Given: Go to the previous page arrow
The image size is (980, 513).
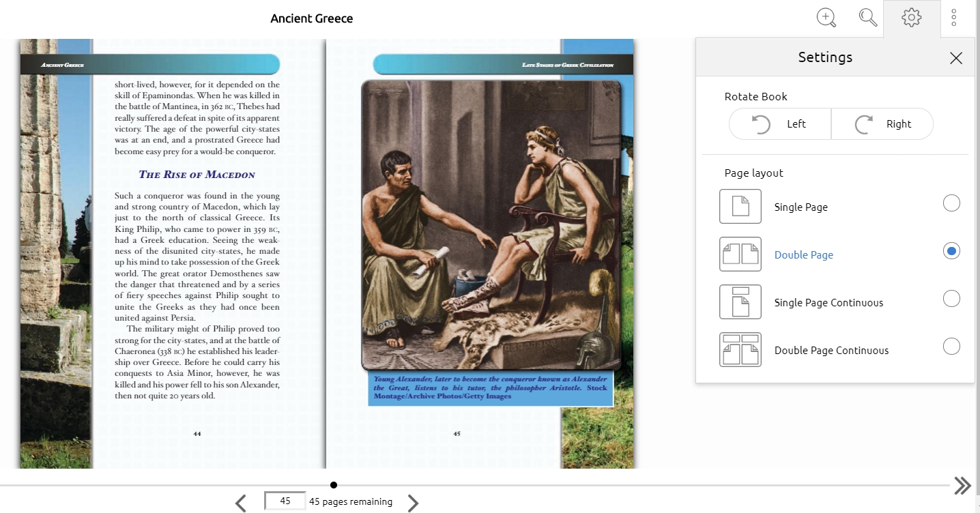Looking at the screenshot, I should coord(240,503).
